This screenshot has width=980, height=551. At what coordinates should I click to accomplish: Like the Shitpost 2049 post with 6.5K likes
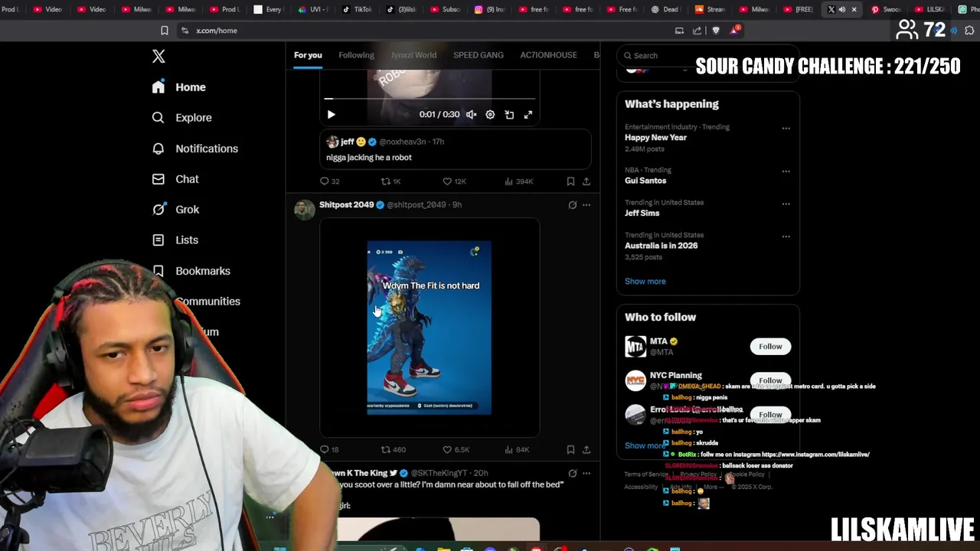click(456, 450)
